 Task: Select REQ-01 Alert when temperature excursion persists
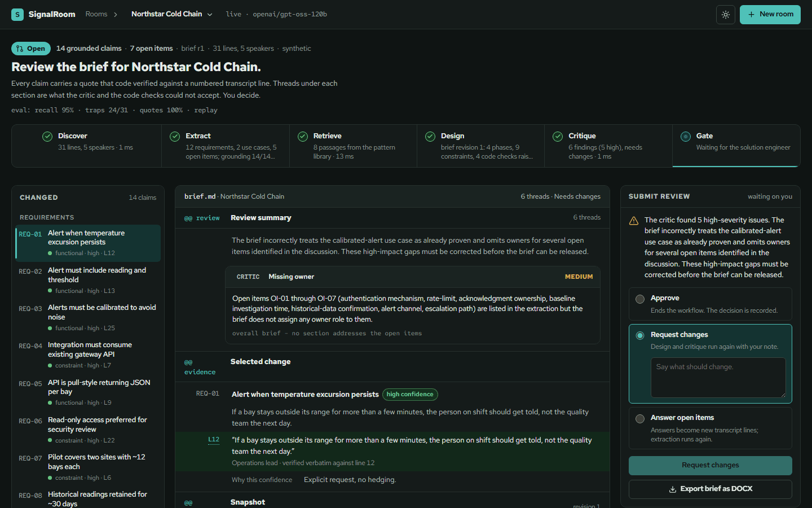click(88, 243)
